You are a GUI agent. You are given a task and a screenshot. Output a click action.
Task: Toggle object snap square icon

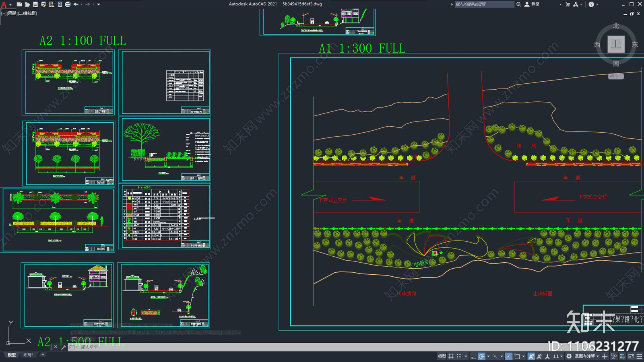[517, 356]
